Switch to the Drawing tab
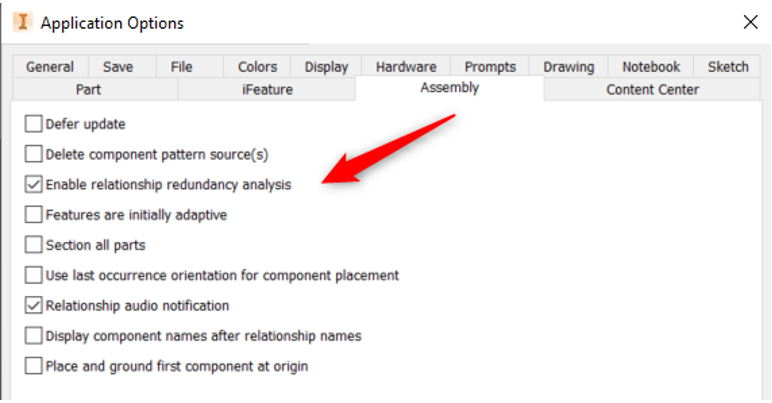 (569, 66)
